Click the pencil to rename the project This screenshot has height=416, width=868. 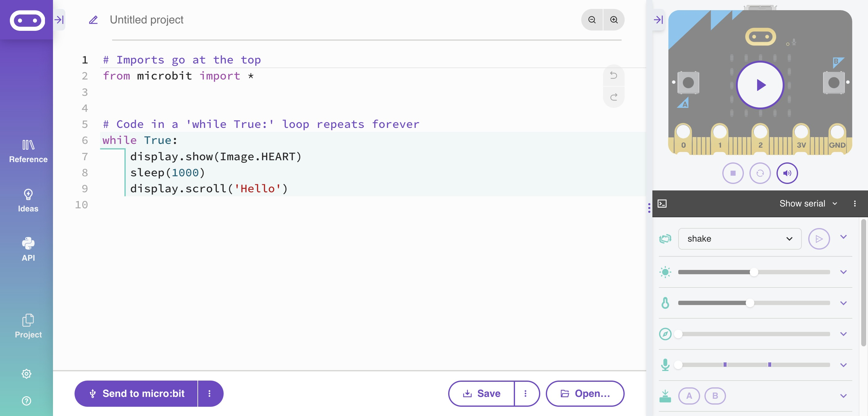pyautogui.click(x=93, y=19)
